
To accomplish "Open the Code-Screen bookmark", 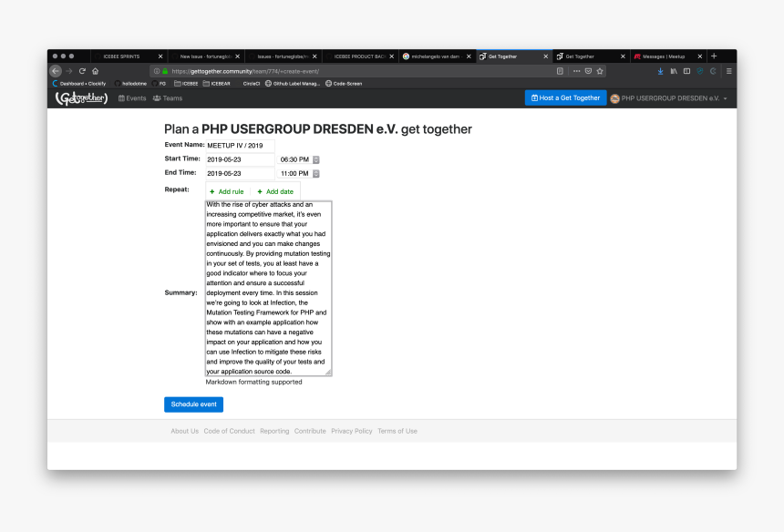I will click(344, 84).
